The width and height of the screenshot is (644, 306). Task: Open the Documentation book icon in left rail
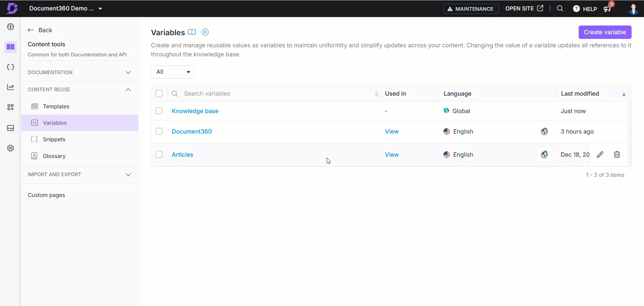coord(10,47)
